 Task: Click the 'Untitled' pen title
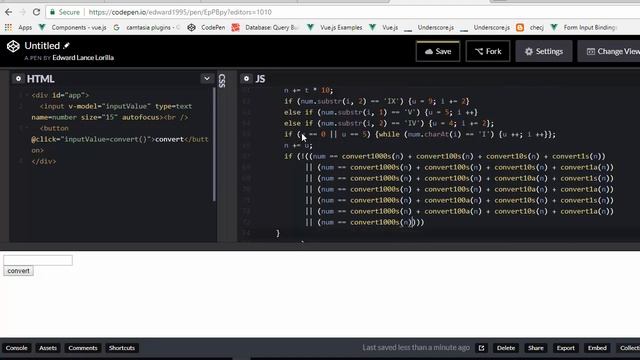42,46
